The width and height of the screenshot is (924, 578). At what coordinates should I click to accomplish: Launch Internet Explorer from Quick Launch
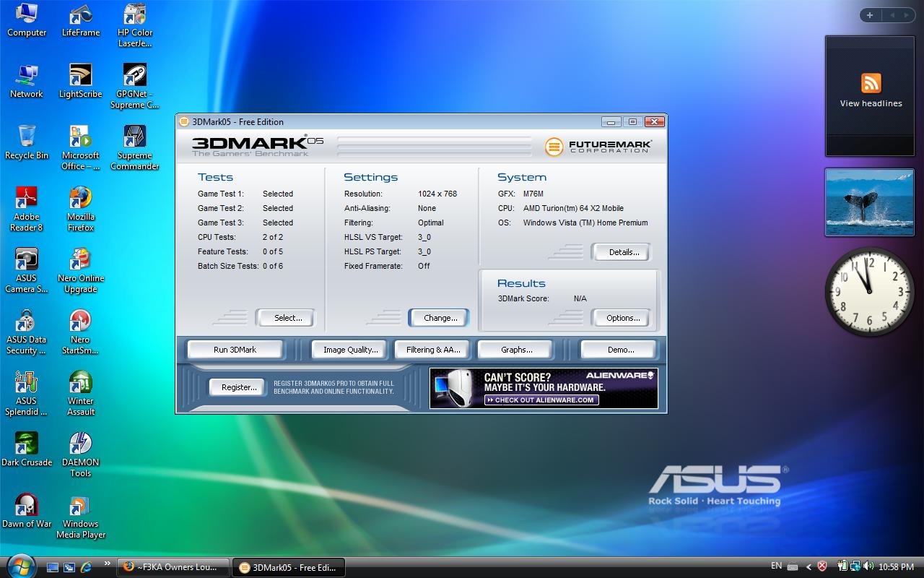[x=86, y=567]
